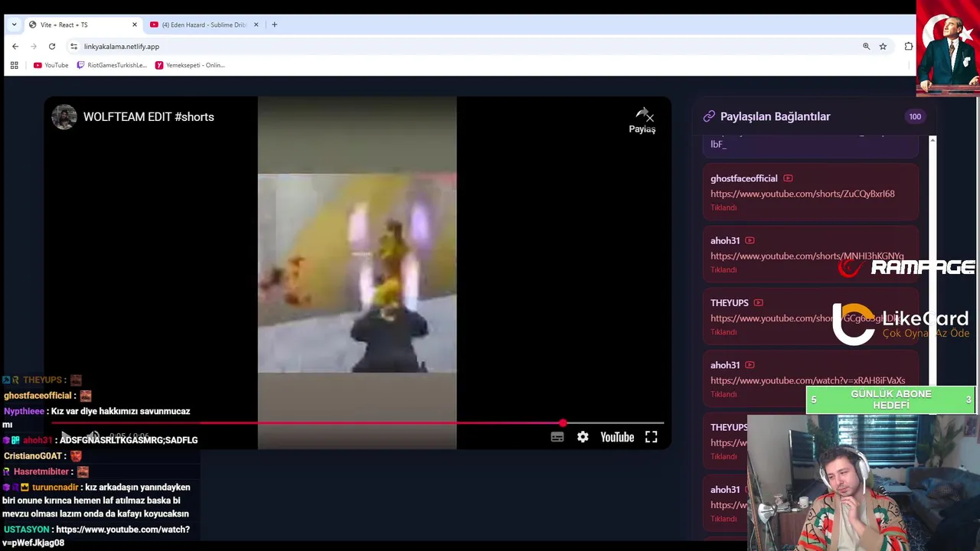Viewport: 980px width, 551px height.
Task: Click the Hasretmibiter username in chat
Action: coord(41,471)
